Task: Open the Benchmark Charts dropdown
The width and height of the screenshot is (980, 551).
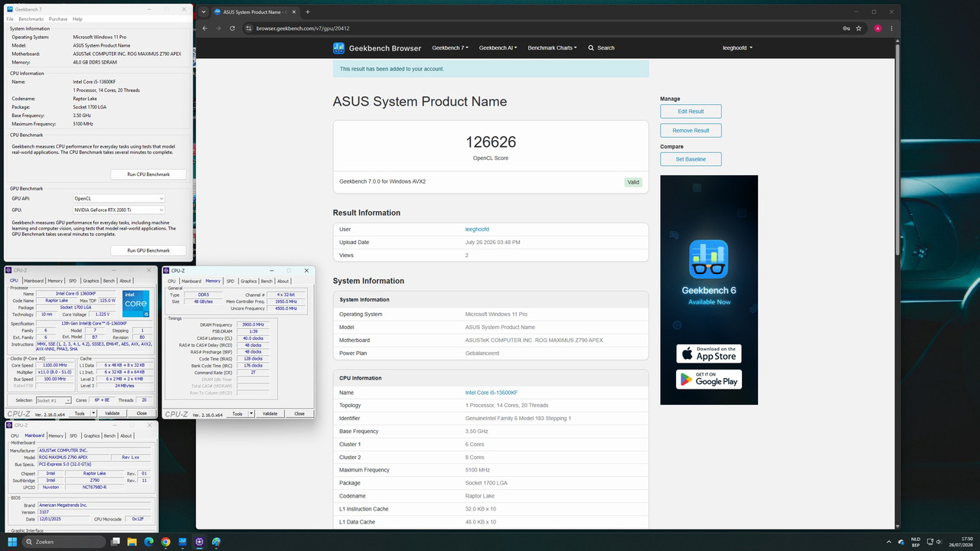Action: 553,48
